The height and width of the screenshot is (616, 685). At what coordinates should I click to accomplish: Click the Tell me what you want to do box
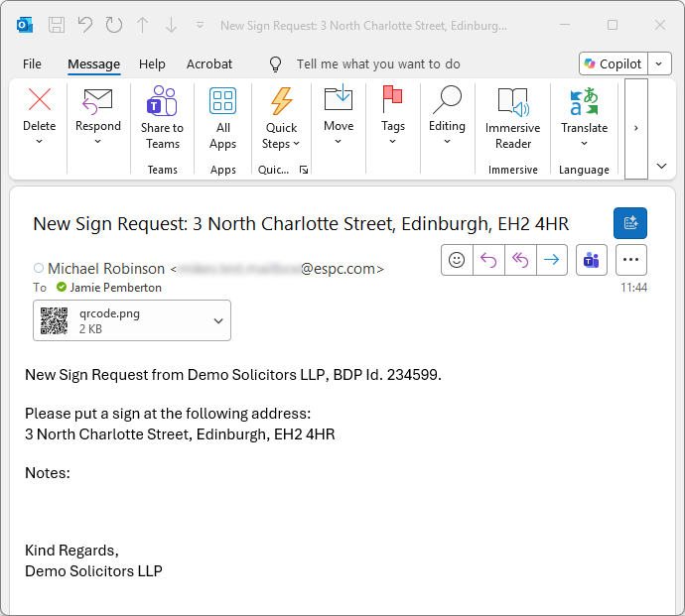[x=378, y=64]
